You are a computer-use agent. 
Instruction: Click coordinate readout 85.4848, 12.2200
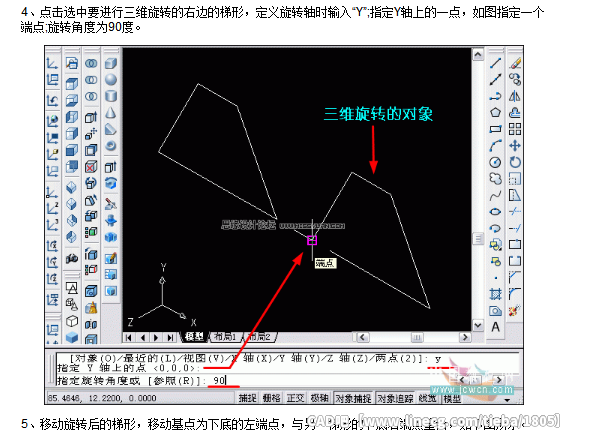click(102, 398)
